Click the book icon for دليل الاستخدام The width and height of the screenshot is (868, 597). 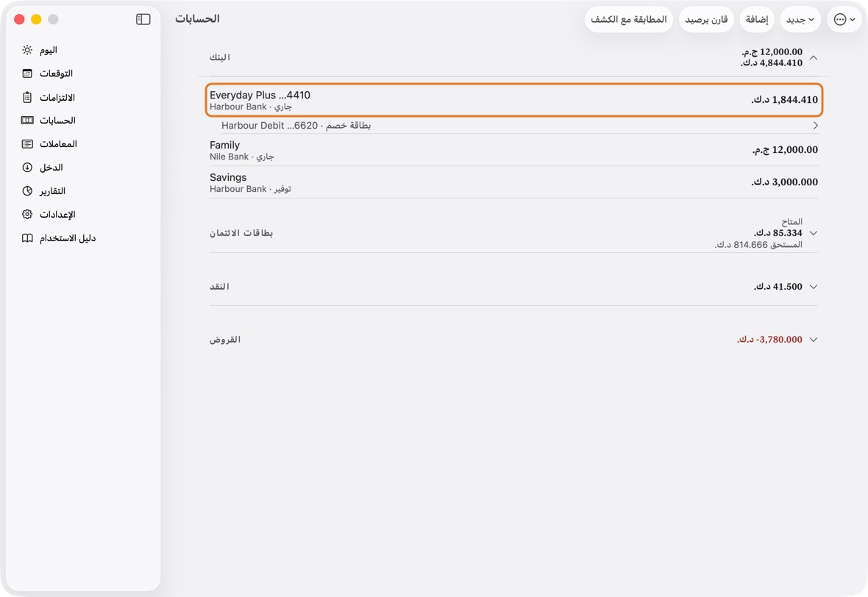tap(27, 238)
